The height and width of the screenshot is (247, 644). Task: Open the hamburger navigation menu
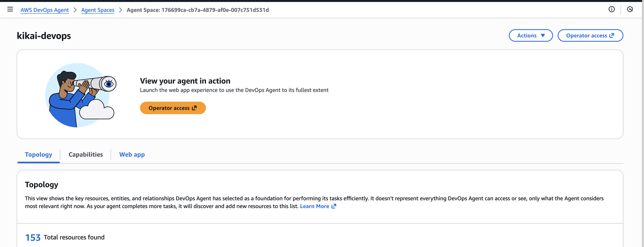[10, 9]
